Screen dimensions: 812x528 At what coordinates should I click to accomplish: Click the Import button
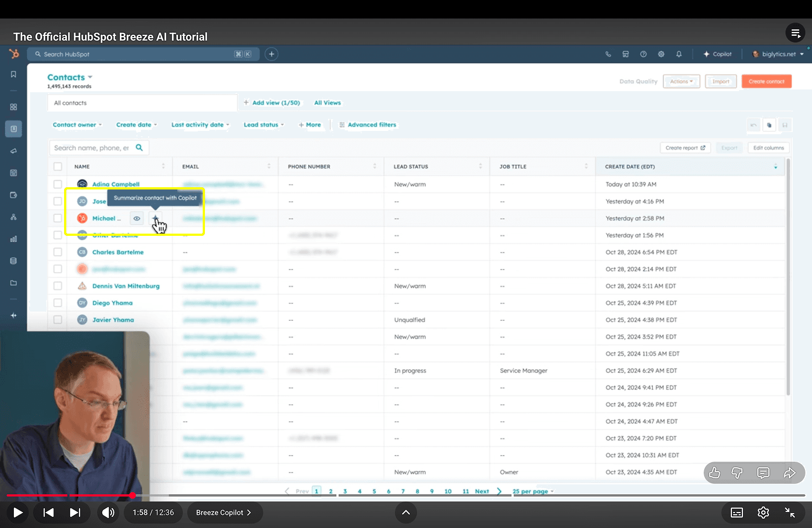pos(721,81)
